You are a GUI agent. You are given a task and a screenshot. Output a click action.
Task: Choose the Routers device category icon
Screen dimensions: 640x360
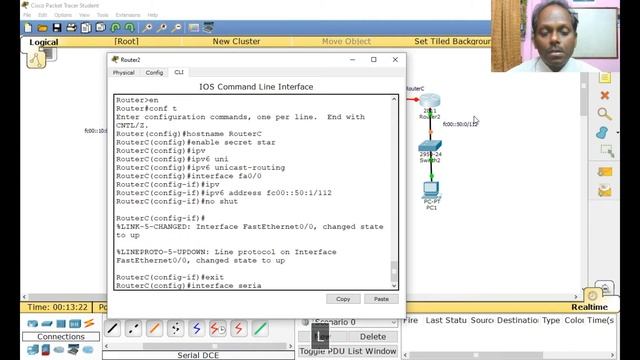pyautogui.click(x=33, y=324)
